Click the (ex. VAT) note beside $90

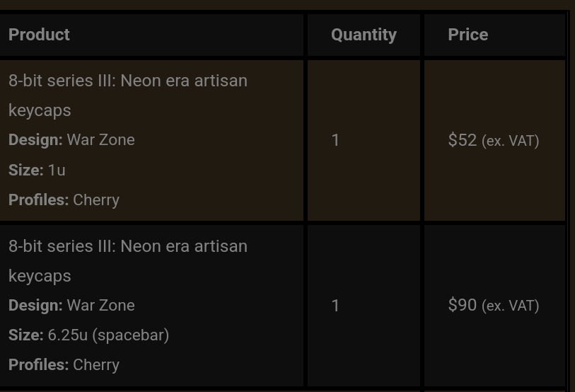(x=510, y=306)
